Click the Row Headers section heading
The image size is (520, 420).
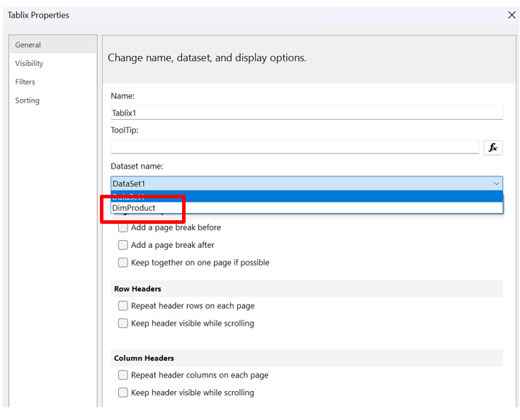click(x=137, y=289)
